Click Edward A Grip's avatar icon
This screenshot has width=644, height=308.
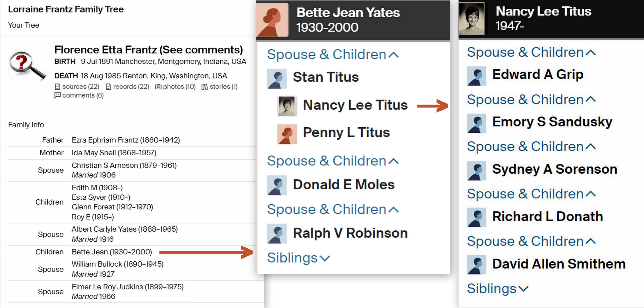tap(476, 76)
